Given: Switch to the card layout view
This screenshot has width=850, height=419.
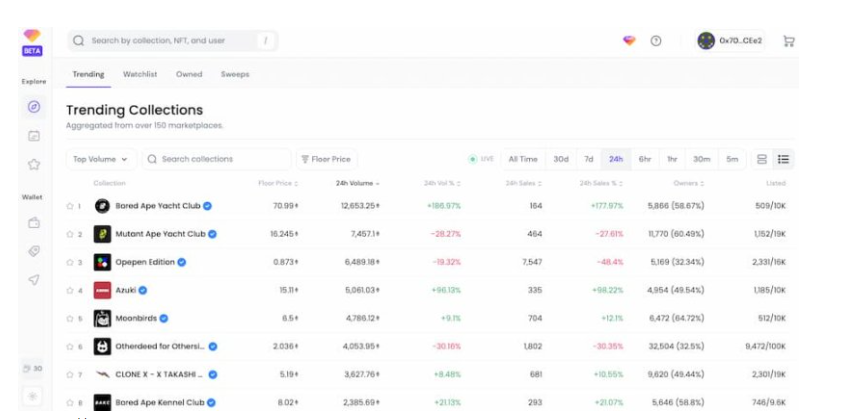Looking at the screenshot, I should click(762, 159).
